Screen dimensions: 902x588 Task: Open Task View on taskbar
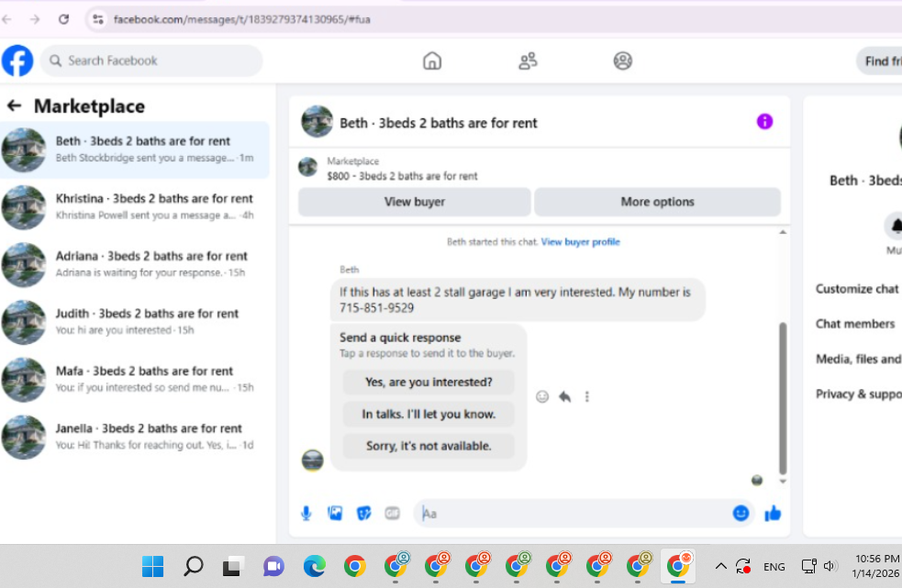233,567
